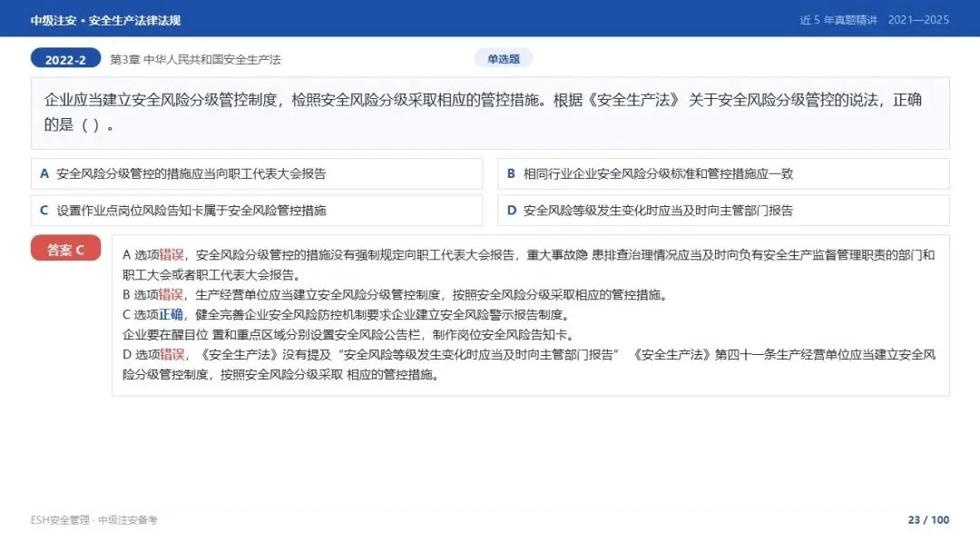Choose option D 安全风险等级发生变化
The width and height of the screenshot is (980, 552).
point(723,211)
